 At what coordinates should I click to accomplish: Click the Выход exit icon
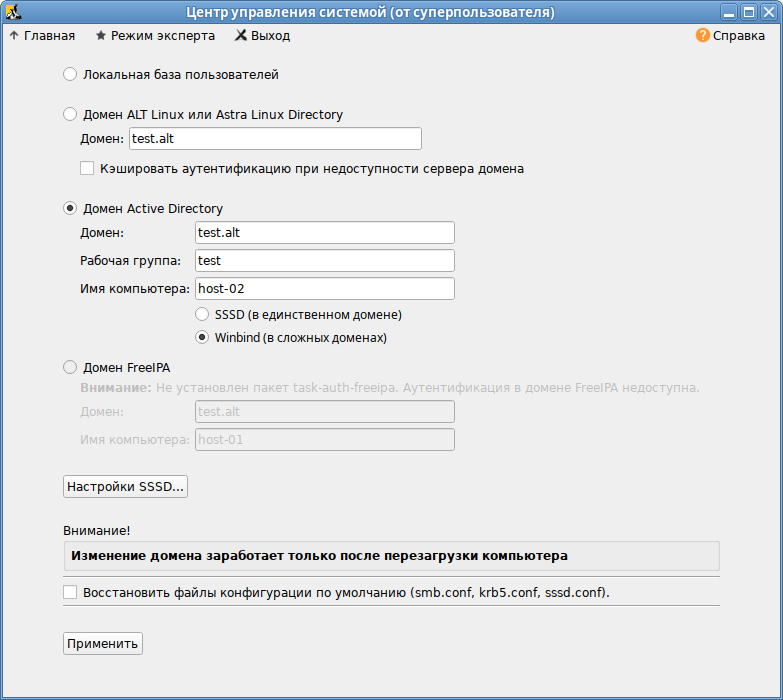[x=241, y=35]
